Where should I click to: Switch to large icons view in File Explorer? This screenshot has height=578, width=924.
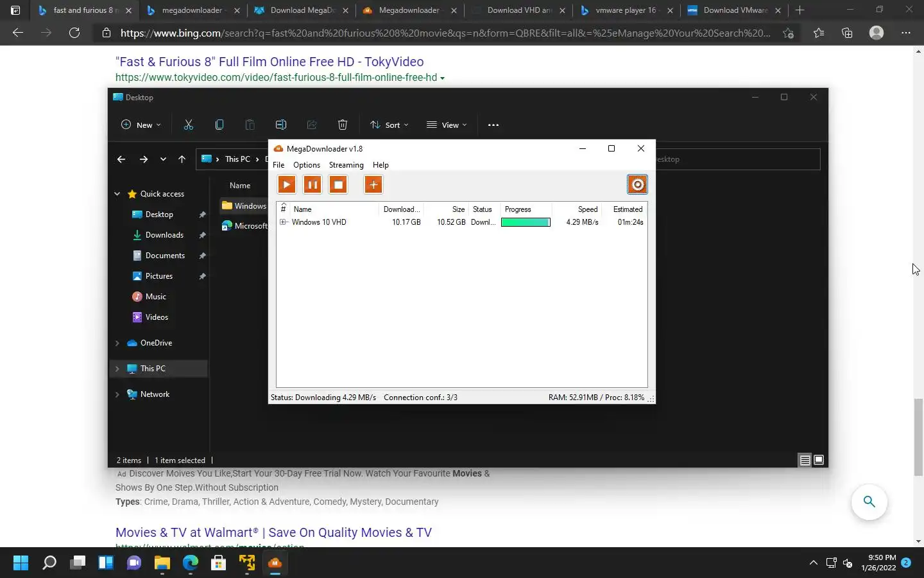(x=819, y=460)
